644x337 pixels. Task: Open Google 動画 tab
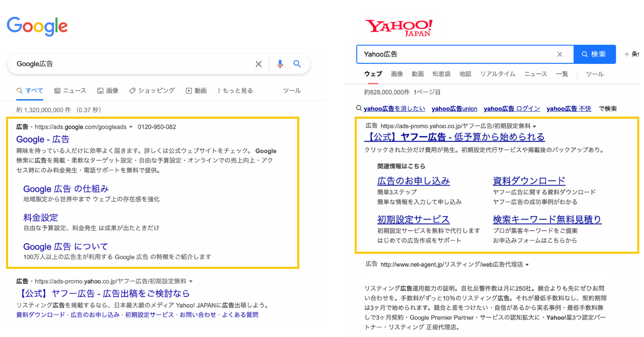pyautogui.click(x=196, y=91)
